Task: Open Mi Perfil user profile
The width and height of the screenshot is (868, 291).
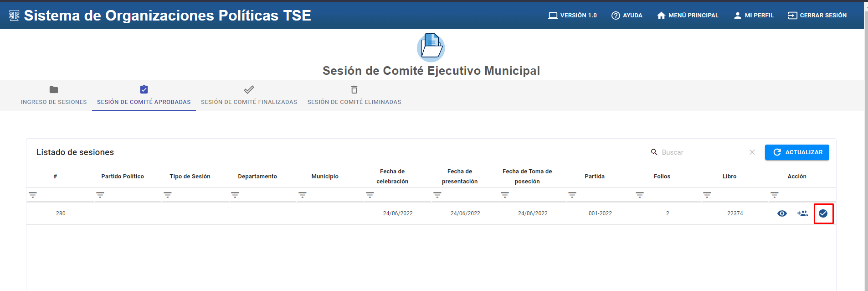Action: pos(754,16)
